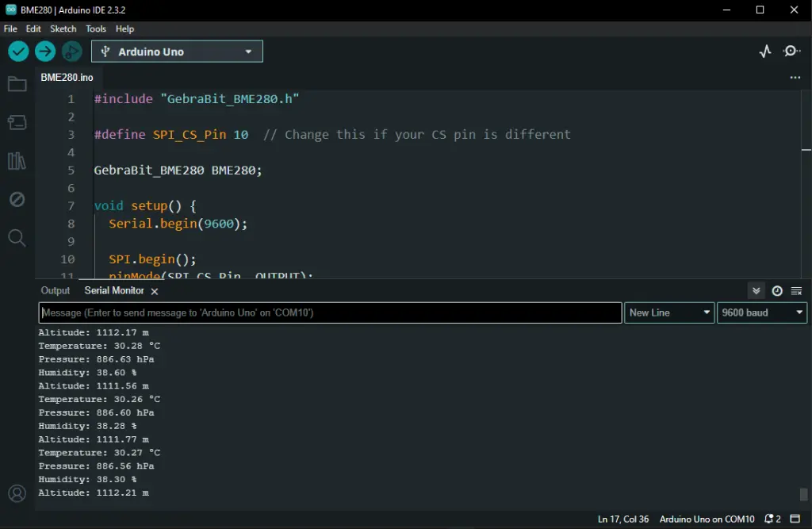Open the Search magnifier in sidebar
The height and width of the screenshot is (529, 812).
click(x=17, y=238)
